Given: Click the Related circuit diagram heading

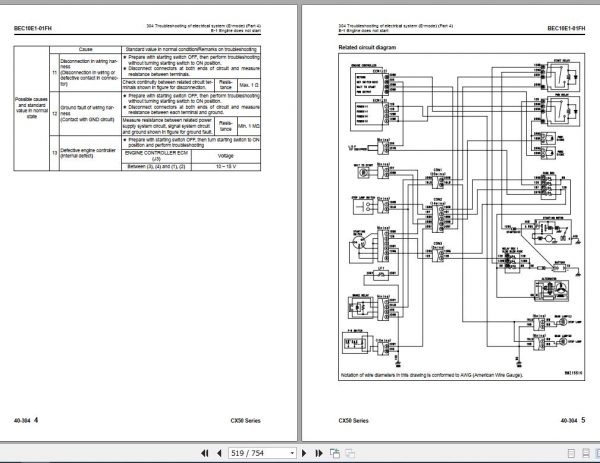Looking at the screenshot, I should [x=367, y=47].
